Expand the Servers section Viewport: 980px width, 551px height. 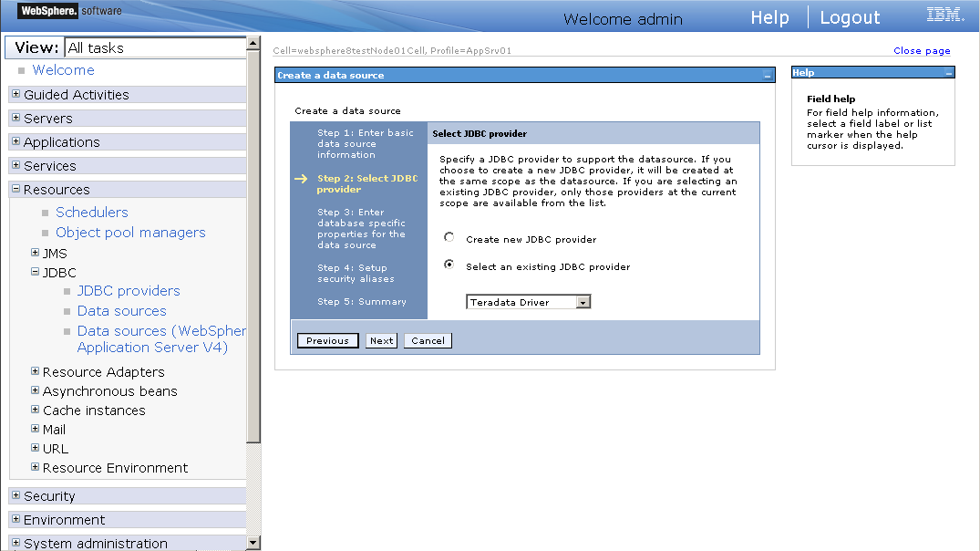[15, 118]
